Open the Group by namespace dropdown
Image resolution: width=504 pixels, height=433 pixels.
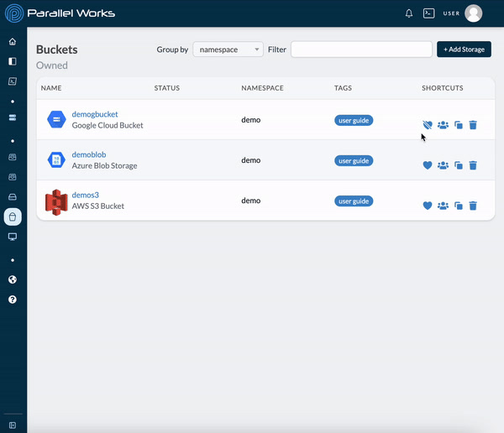228,50
